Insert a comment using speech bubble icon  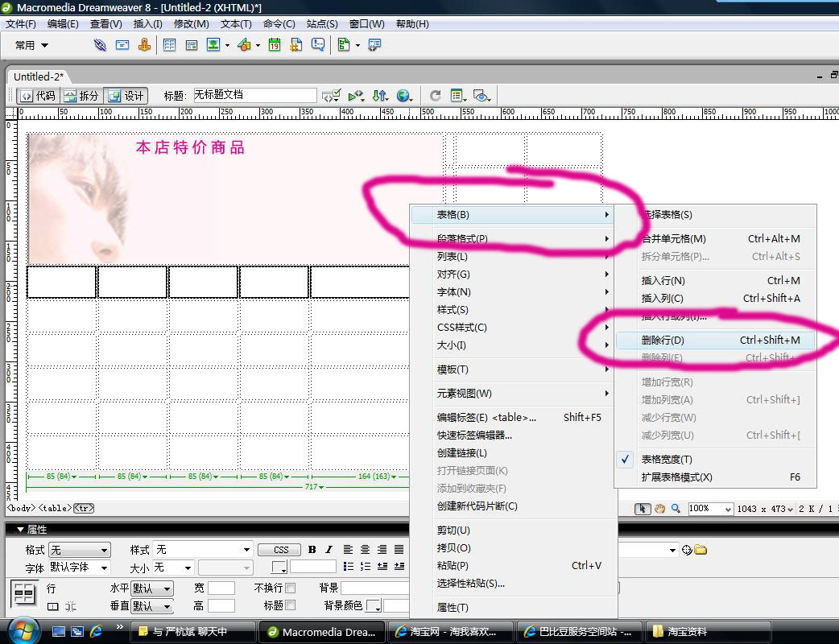point(318,45)
